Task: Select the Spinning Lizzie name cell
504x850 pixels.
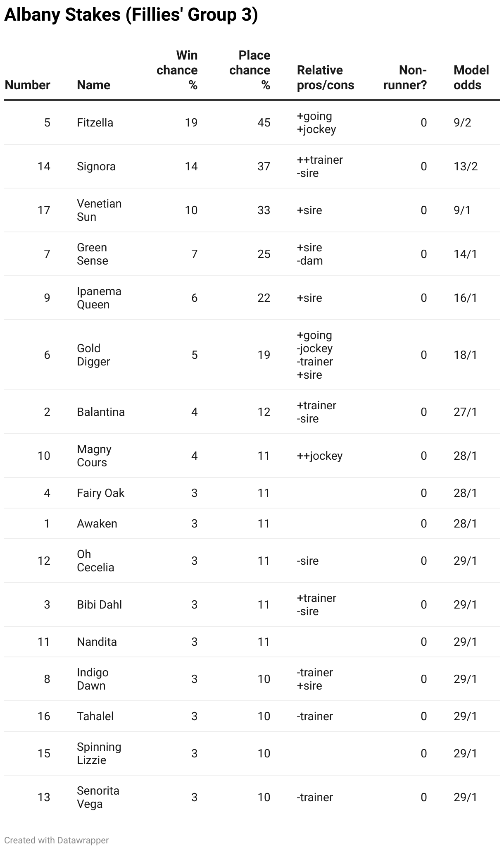Action: coord(99,754)
